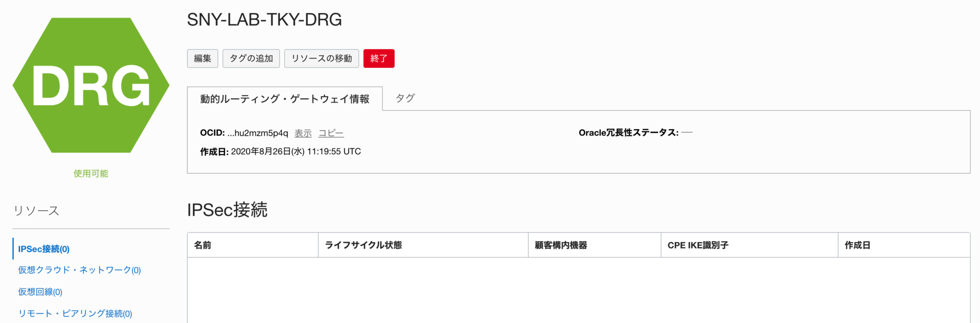This screenshot has height=323, width=980.
Task: Click the red 終了 button
Action: click(x=379, y=58)
